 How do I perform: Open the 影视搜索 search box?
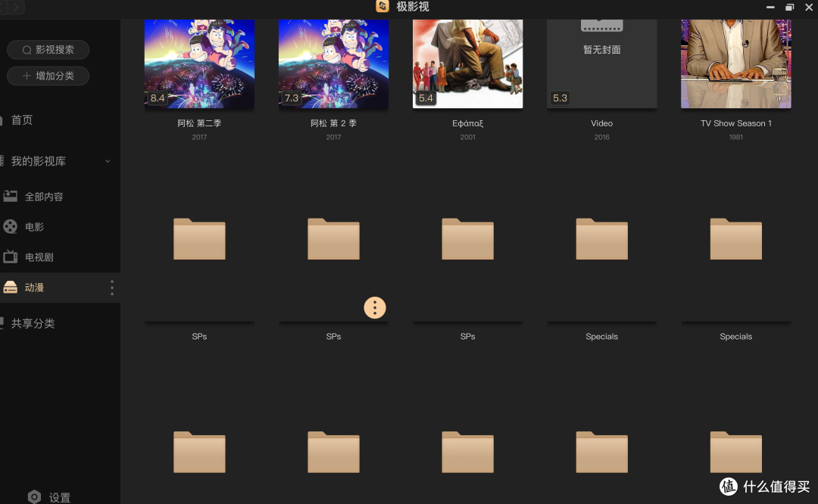pyautogui.click(x=48, y=50)
